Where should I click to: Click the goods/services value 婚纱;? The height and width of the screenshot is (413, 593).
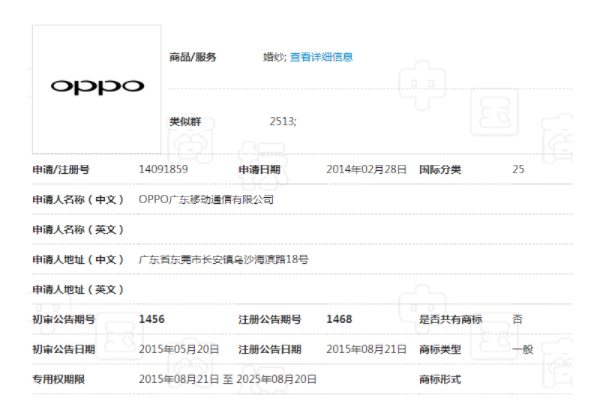tap(275, 57)
